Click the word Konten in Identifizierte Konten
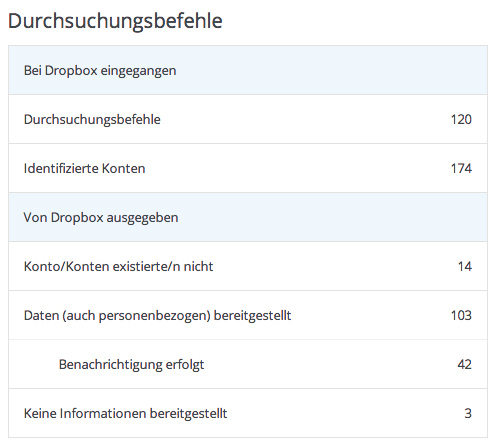 [123, 168]
